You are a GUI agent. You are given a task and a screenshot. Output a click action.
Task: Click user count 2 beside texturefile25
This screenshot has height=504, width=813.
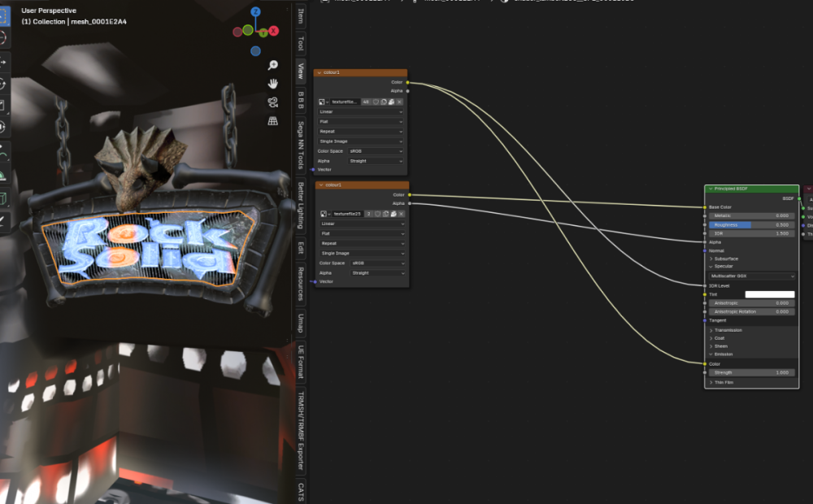(x=368, y=214)
